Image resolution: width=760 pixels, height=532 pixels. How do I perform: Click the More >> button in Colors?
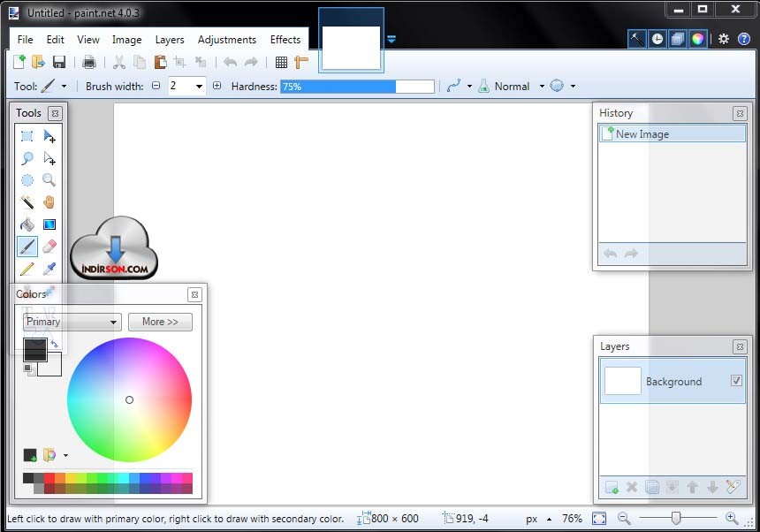161,322
